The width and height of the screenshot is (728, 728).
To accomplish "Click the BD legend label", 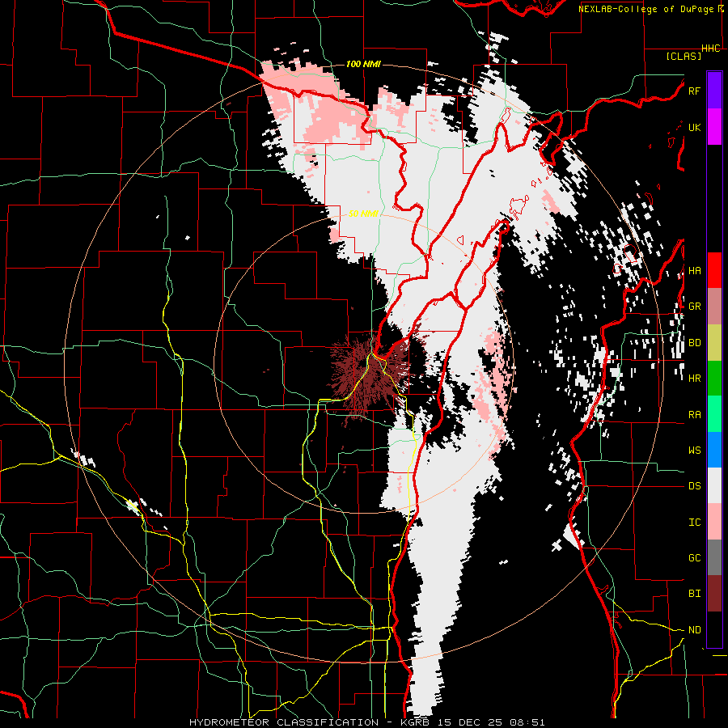I will click(694, 343).
